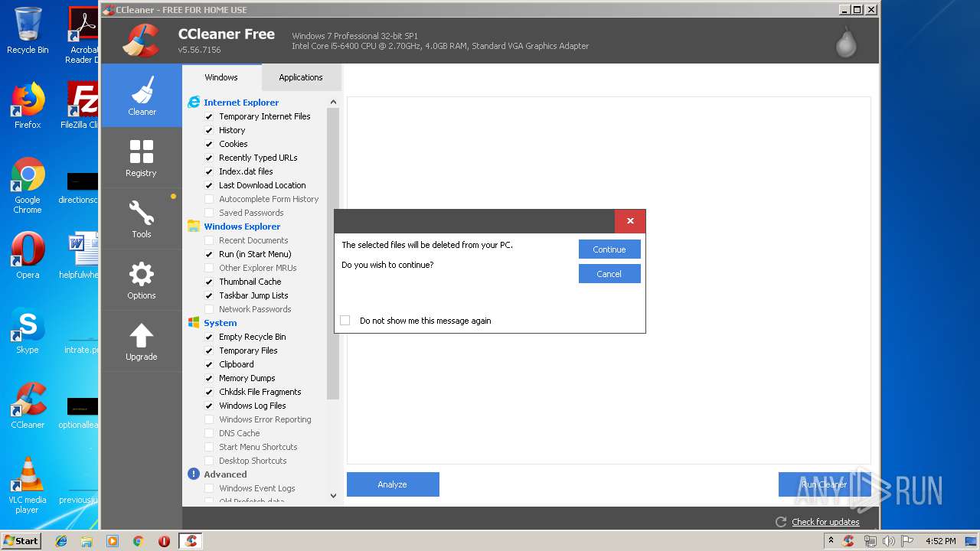Check Do not show me this message again

point(345,321)
